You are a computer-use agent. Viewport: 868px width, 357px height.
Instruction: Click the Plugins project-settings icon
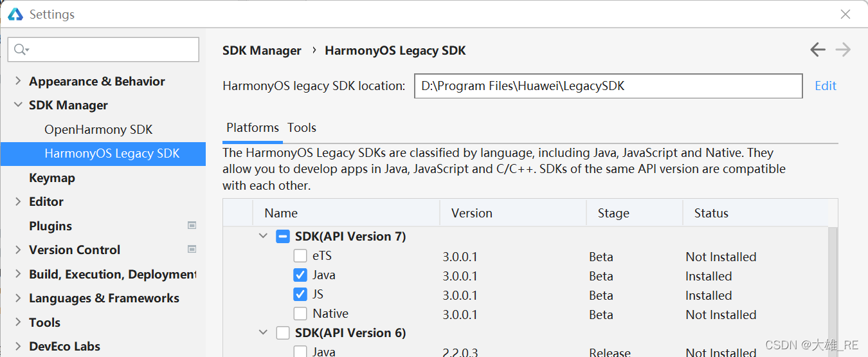click(192, 225)
